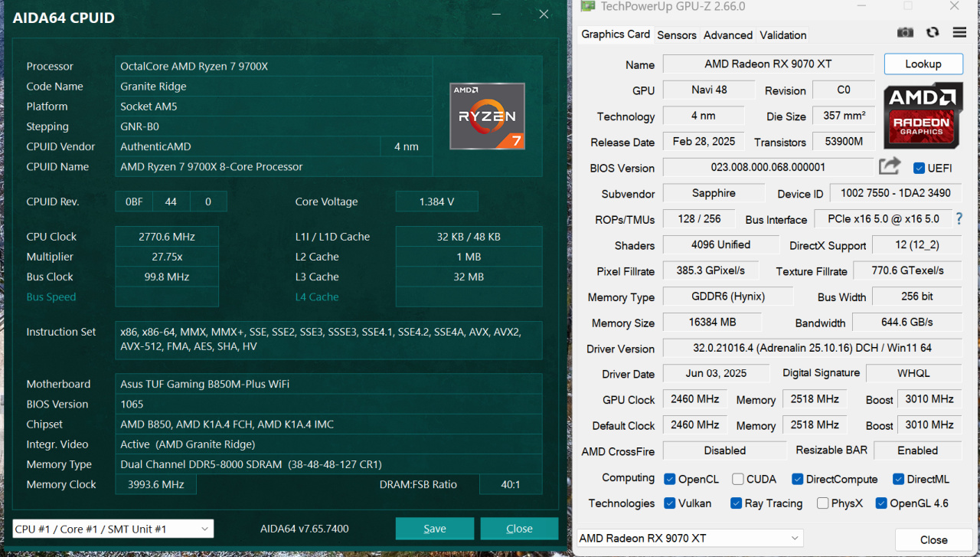Image resolution: width=980 pixels, height=557 pixels.
Task: Click the Memory Size '16384 MB'
Action: point(712,322)
